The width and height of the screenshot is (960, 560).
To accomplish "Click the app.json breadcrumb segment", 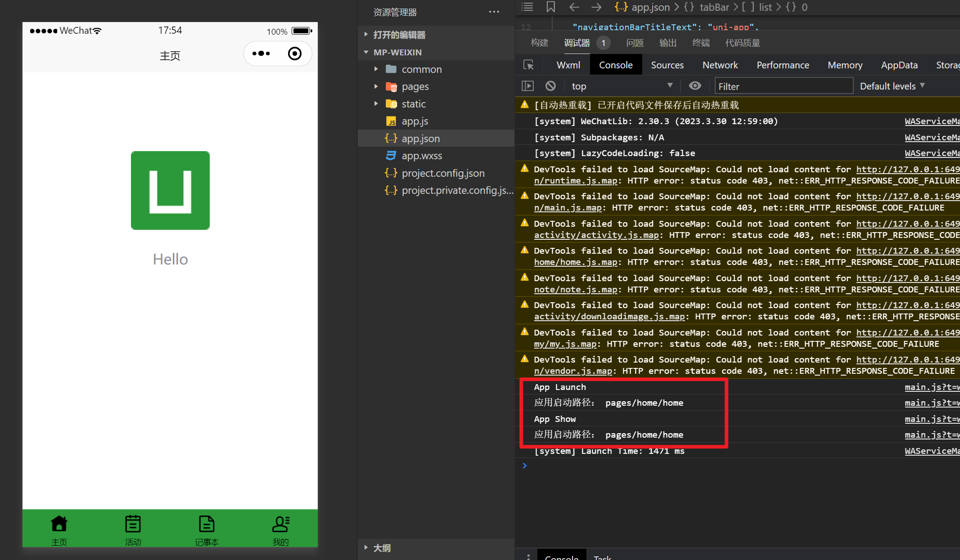I will (650, 7).
